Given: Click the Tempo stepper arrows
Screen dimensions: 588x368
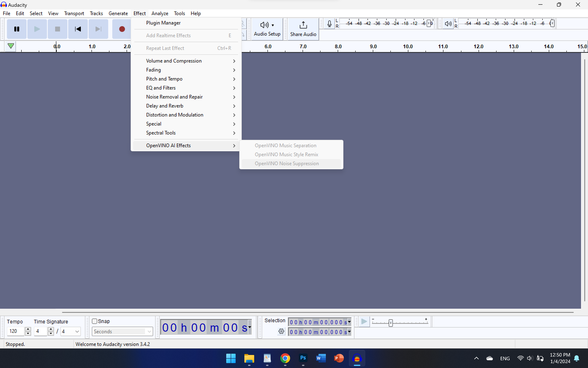Looking at the screenshot, I should [28, 331].
